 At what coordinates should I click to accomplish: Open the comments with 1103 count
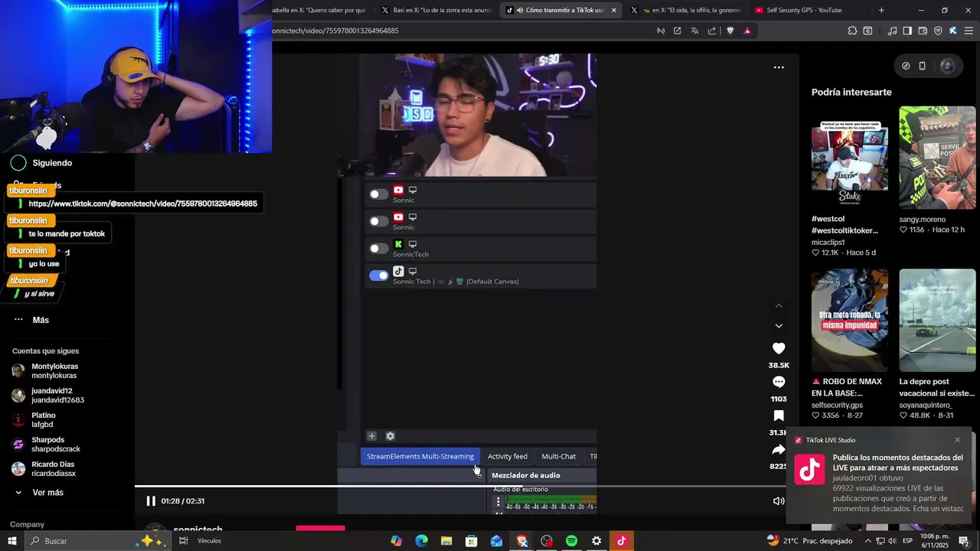point(779,382)
